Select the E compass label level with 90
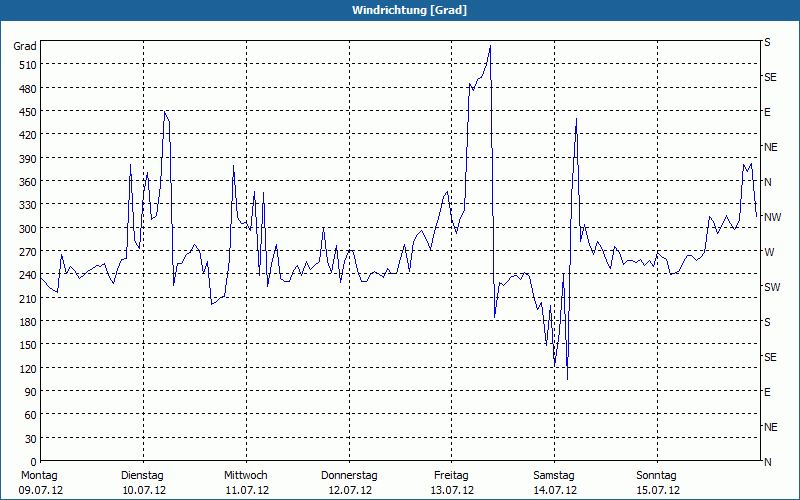This screenshot has width=800, height=500. [x=767, y=392]
